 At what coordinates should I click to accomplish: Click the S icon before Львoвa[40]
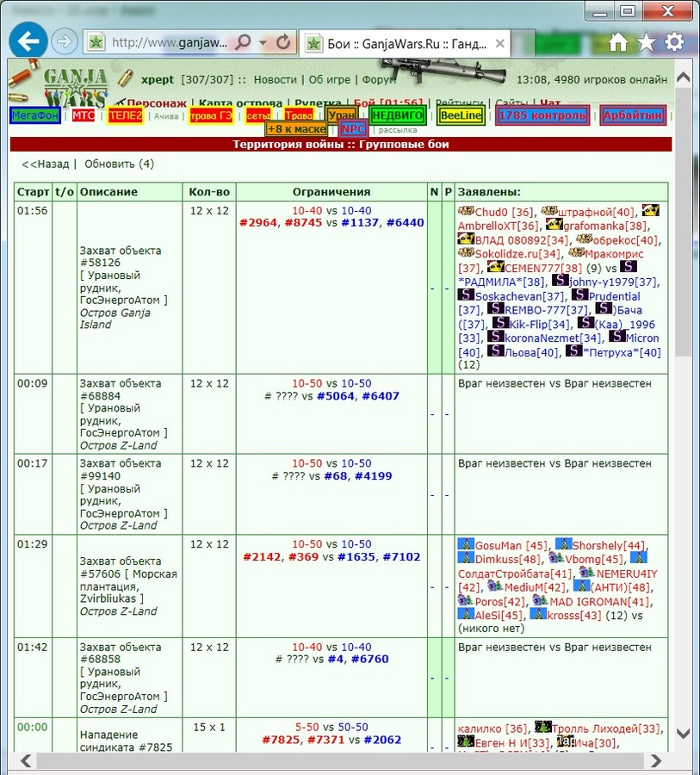coord(495,351)
